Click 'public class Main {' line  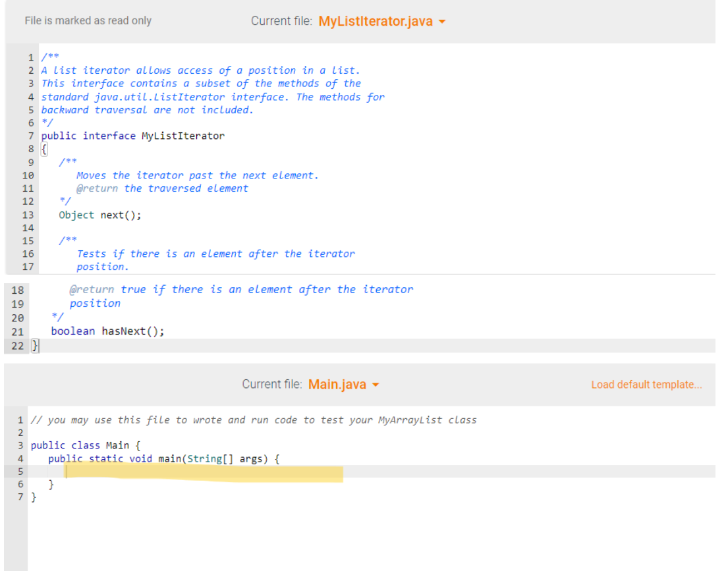tap(86, 445)
